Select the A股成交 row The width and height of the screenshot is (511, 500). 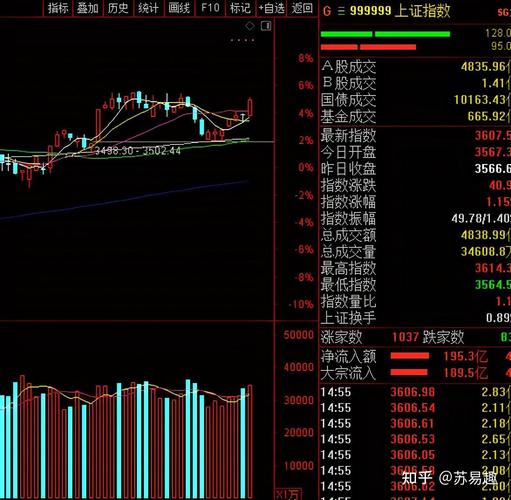[416, 67]
